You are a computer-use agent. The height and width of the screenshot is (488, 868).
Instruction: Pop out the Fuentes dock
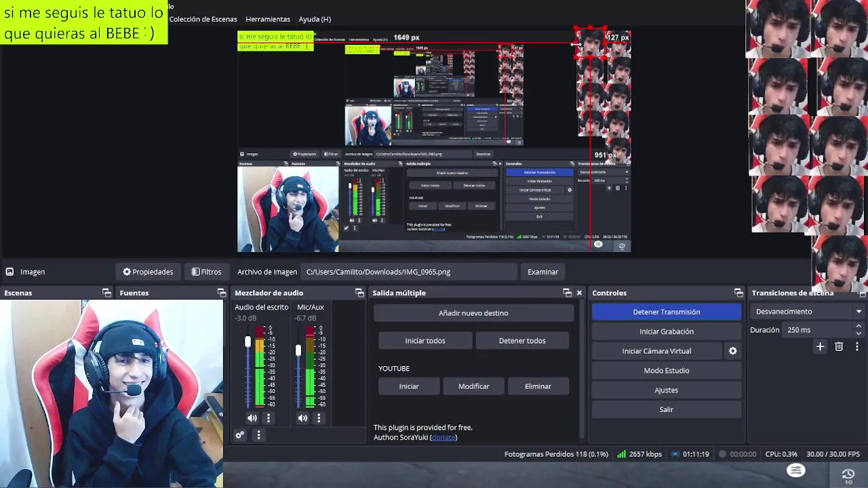(x=221, y=293)
